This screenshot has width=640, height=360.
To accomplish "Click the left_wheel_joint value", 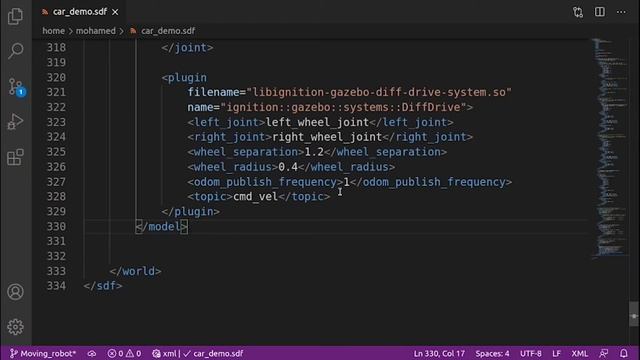I will pos(317,122).
